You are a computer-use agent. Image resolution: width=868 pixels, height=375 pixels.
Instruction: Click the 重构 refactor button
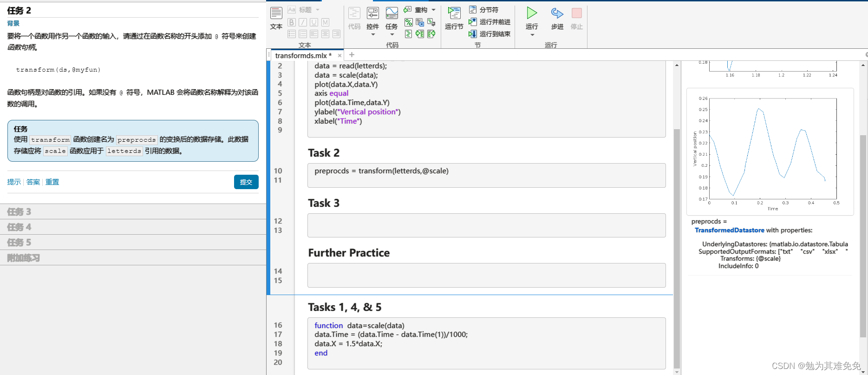pos(416,10)
